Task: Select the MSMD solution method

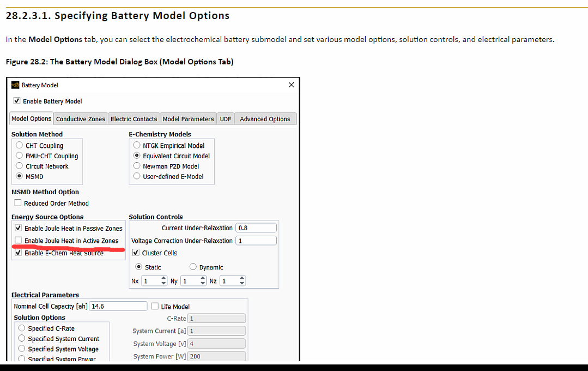Action: [x=19, y=176]
